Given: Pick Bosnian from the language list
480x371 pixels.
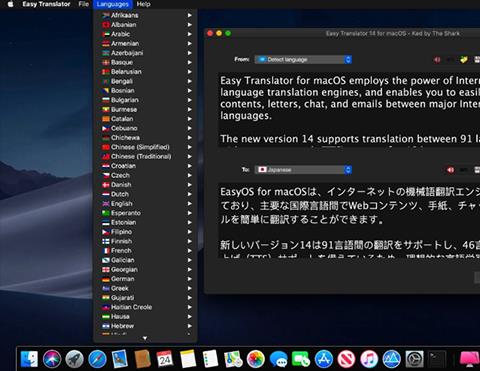Looking at the screenshot, I should (x=145, y=90).
